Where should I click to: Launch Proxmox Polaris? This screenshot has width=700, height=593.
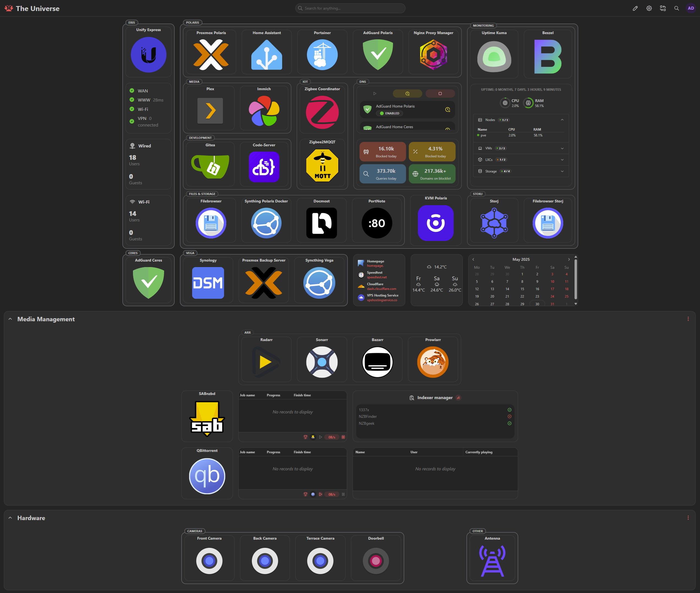coord(211,52)
